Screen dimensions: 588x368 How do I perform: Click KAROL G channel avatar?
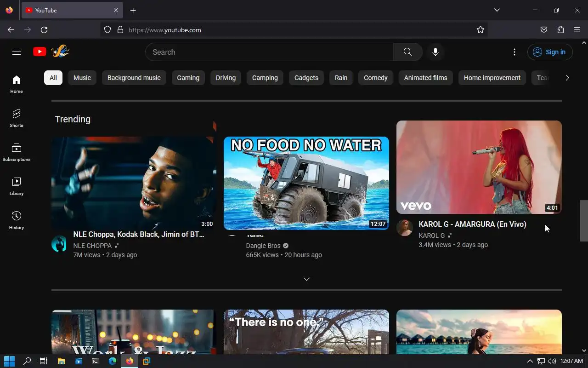pos(405,228)
